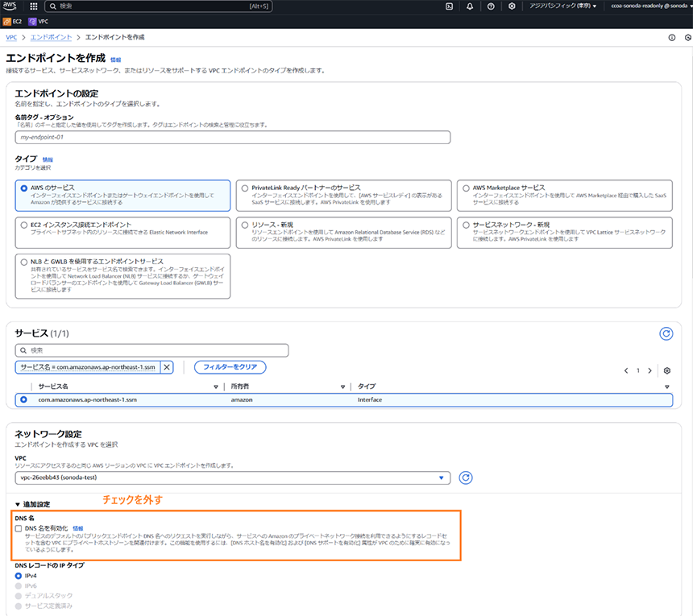This screenshot has height=616, width=693.
Task: Open the help question mark menu
Action: pyautogui.click(x=491, y=6)
